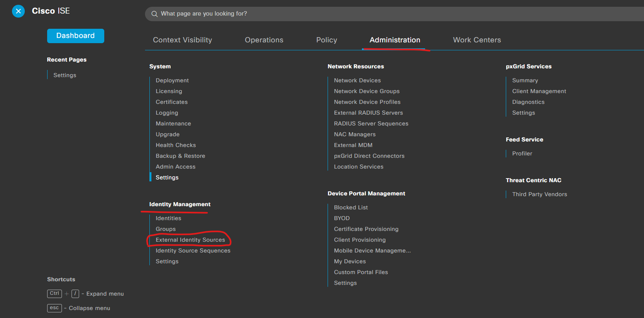Viewport: 644px width, 318px height.
Task: Open Client Provisioning page
Action: point(360,240)
